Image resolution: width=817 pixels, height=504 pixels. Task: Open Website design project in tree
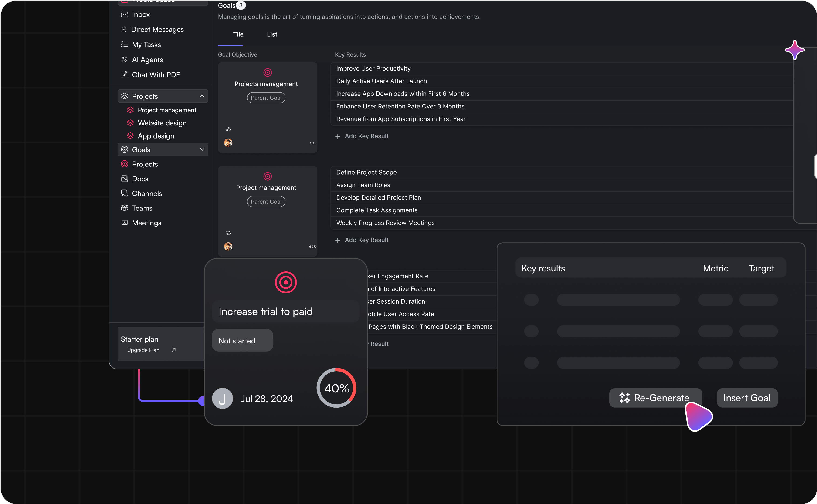click(162, 123)
